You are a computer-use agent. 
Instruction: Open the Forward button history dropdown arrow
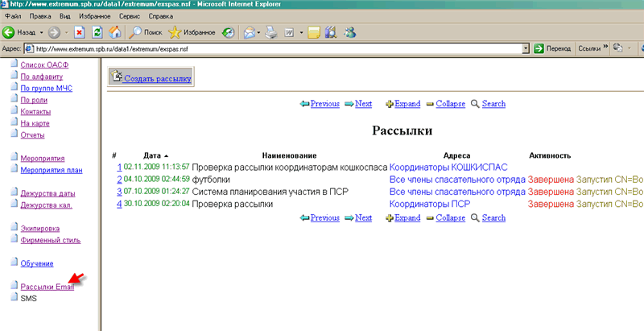click(66, 32)
